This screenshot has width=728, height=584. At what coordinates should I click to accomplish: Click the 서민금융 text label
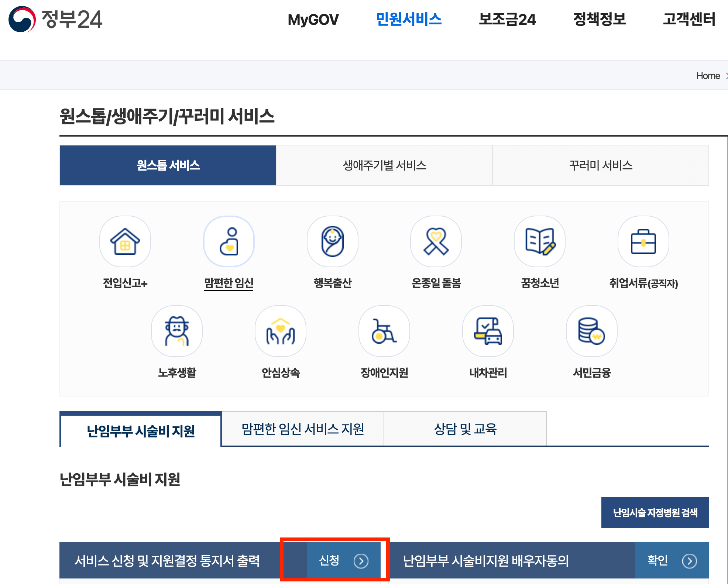coord(592,373)
